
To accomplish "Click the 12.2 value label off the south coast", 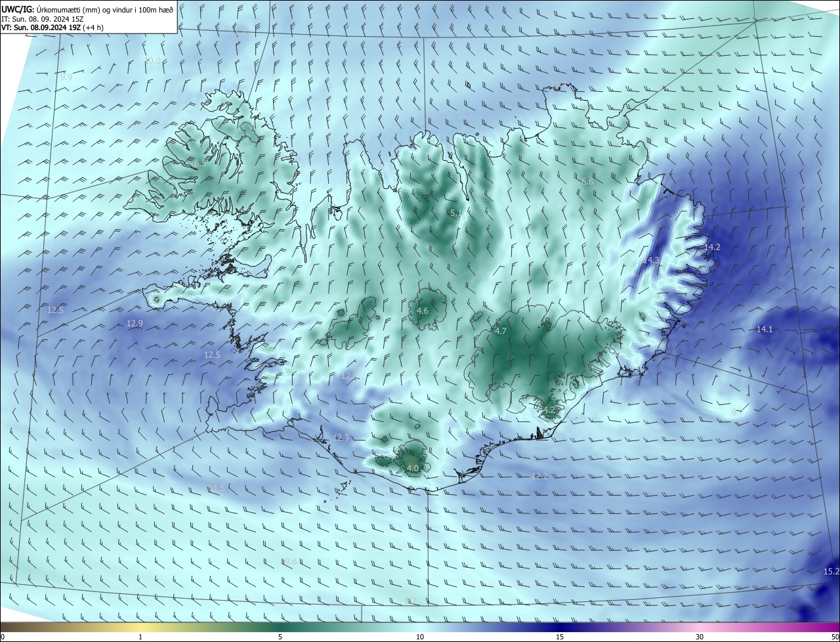I will point(540,476).
